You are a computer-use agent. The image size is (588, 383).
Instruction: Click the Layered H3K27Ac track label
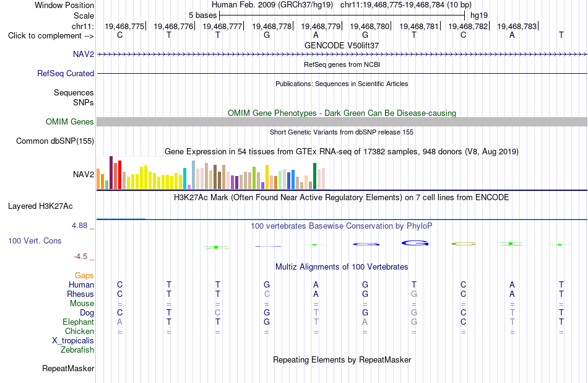tap(40, 206)
